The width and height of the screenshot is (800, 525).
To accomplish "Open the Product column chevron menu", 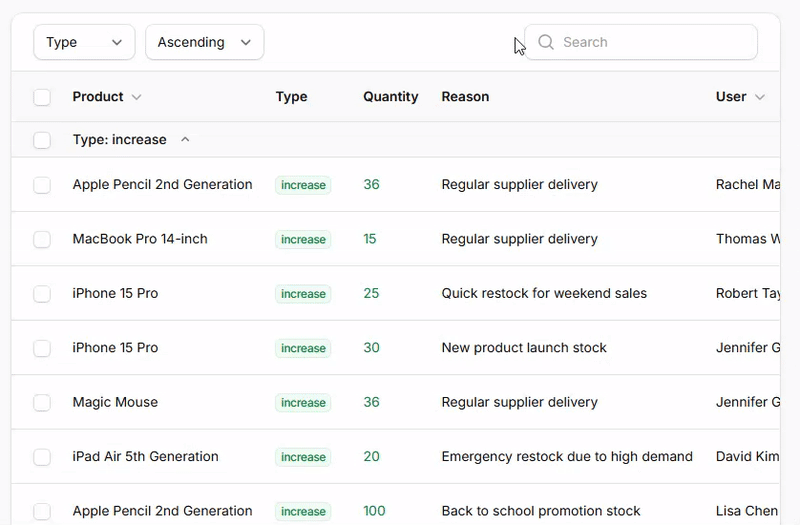I will [x=136, y=97].
